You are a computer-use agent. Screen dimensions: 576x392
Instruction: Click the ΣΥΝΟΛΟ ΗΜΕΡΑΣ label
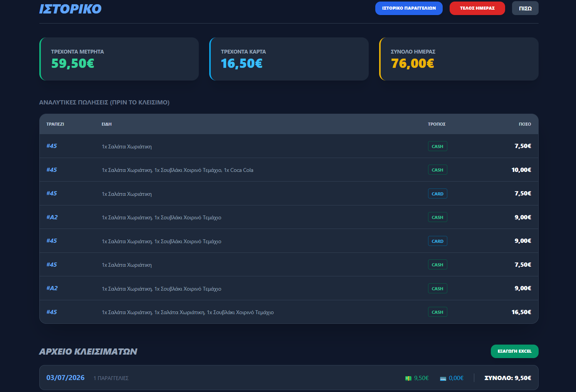pos(413,52)
